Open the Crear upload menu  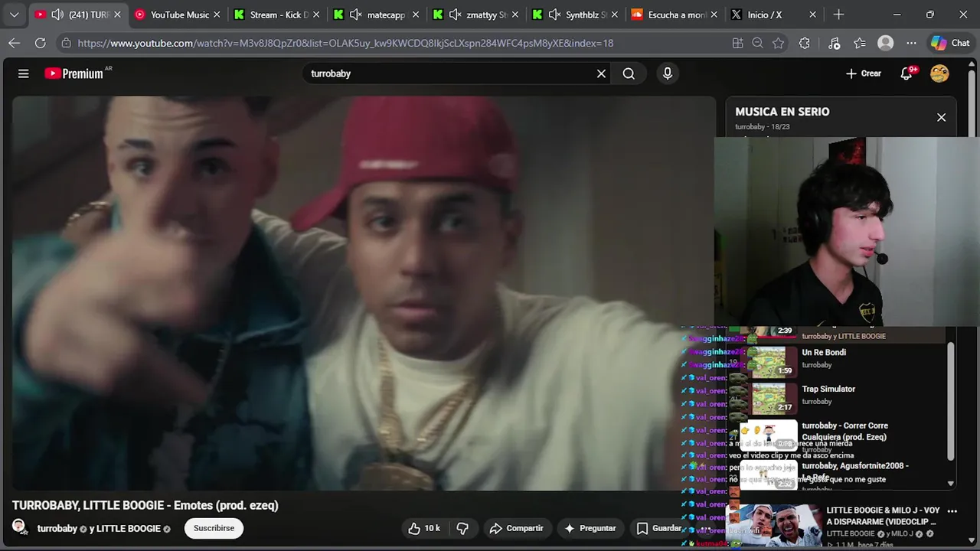click(x=864, y=73)
